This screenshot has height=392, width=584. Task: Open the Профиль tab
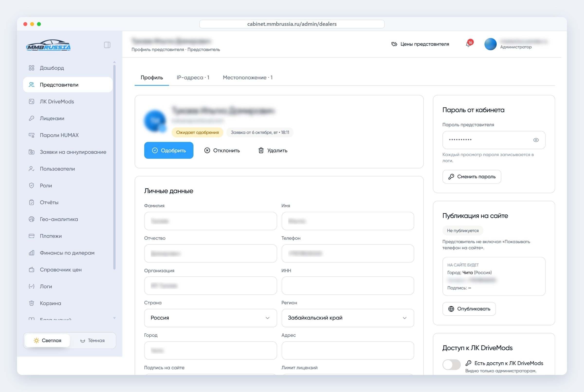152,78
